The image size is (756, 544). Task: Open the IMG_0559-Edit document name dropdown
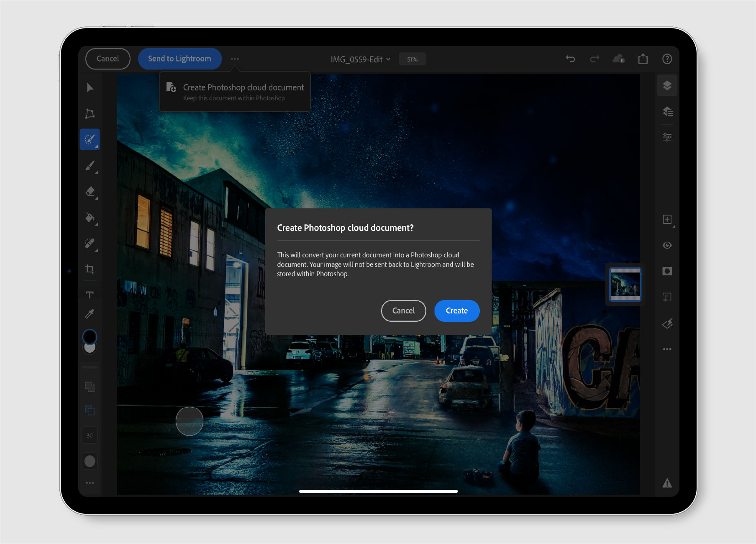[361, 59]
